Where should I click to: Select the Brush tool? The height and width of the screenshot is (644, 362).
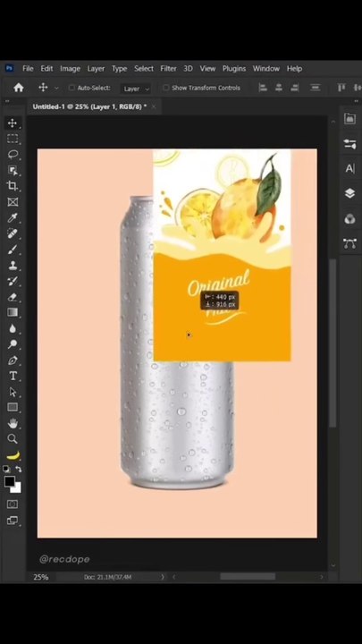(x=13, y=250)
